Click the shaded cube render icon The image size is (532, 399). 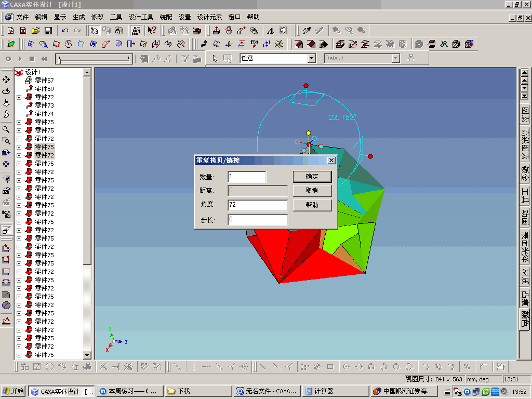[456, 44]
